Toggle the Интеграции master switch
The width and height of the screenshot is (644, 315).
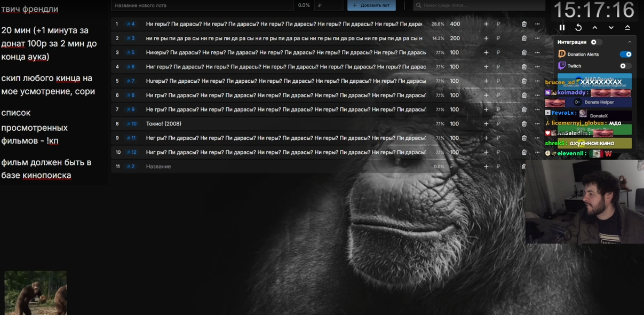(595, 42)
